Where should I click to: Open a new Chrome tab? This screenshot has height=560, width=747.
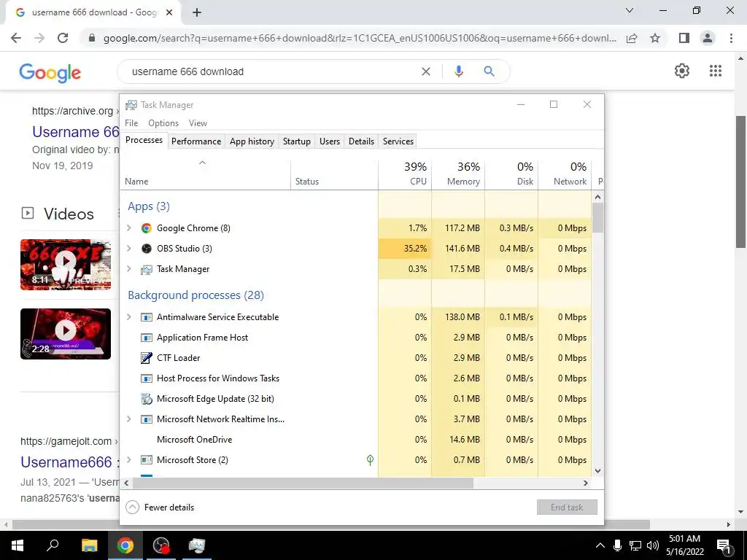(197, 12)
